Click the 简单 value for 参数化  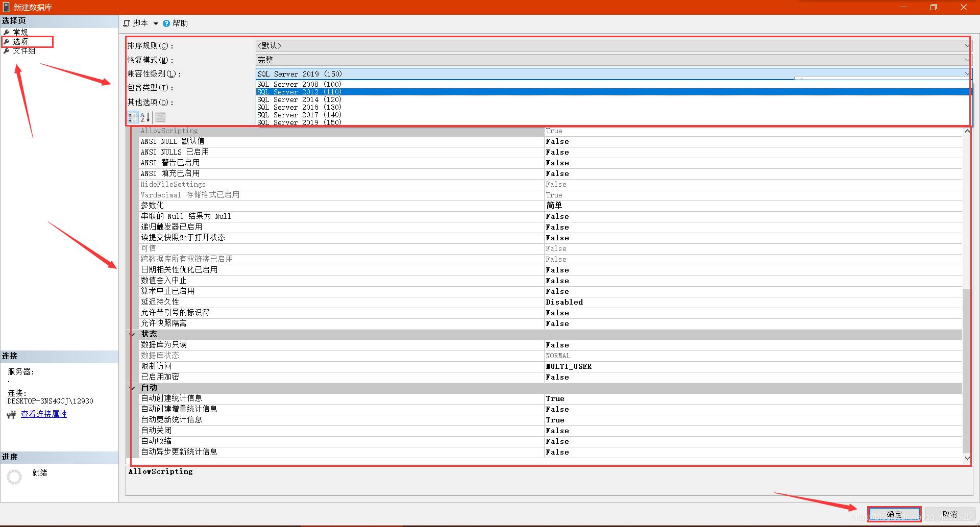coord(554,206)
